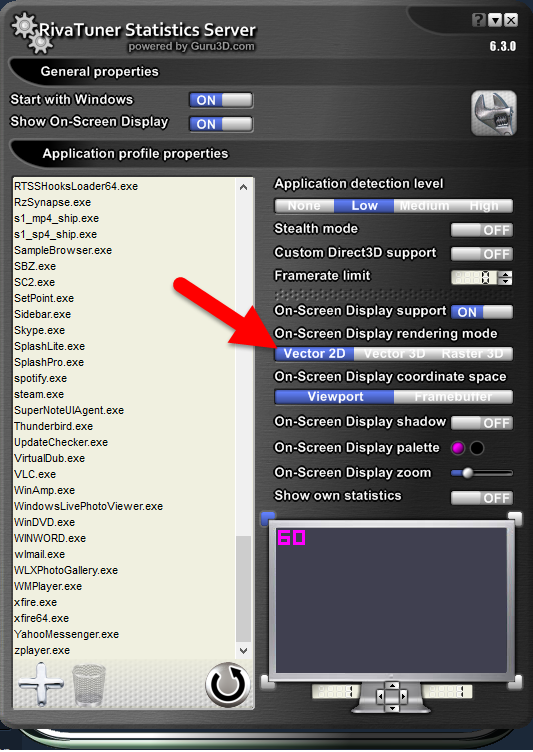The height and width of the screenshot is (752, 533).
Task: Toggle On-Screen Display shadow switch
Action: point(482,423)
